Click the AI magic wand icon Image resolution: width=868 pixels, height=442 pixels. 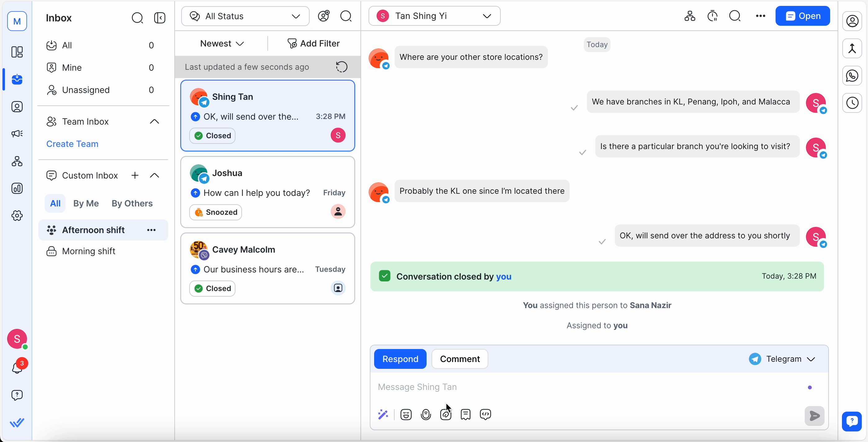point(383,414)
